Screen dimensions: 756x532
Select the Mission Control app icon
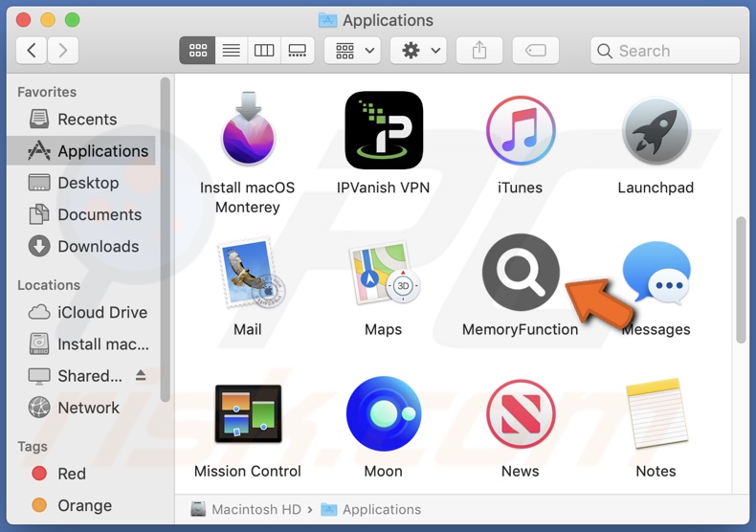click(248, 413)
